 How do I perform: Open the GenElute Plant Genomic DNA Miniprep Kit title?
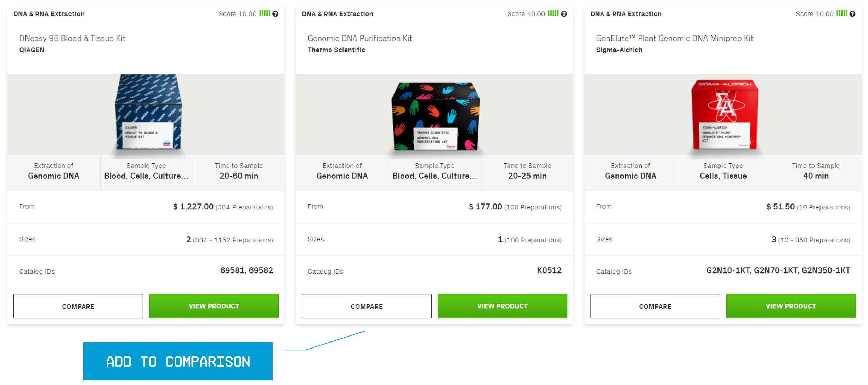[x=675, y=38]
